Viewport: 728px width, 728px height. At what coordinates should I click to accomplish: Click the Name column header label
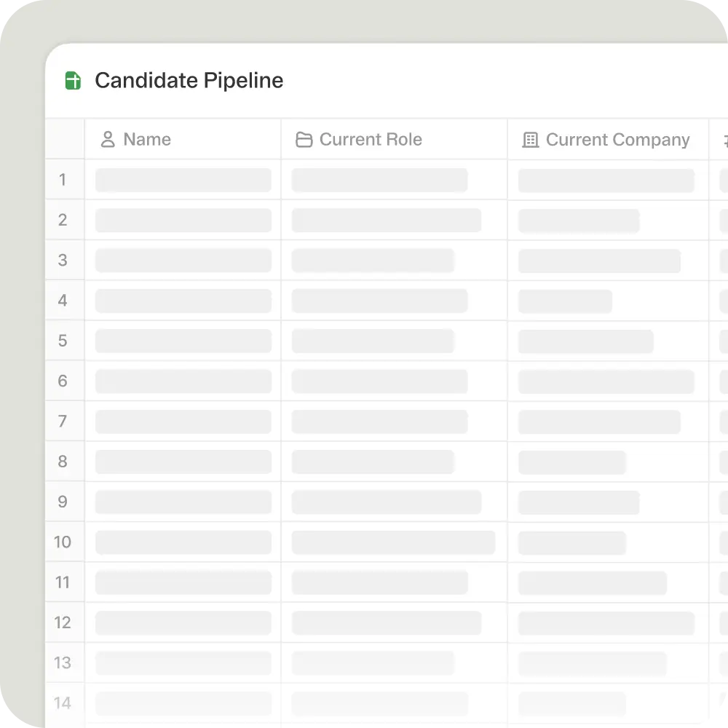coord(147,139)
